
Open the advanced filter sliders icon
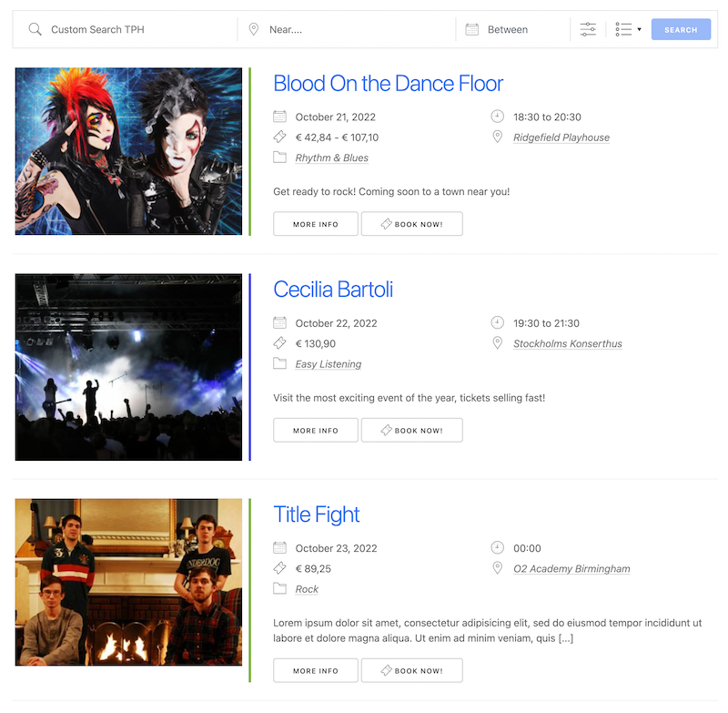tap(588, 30)
